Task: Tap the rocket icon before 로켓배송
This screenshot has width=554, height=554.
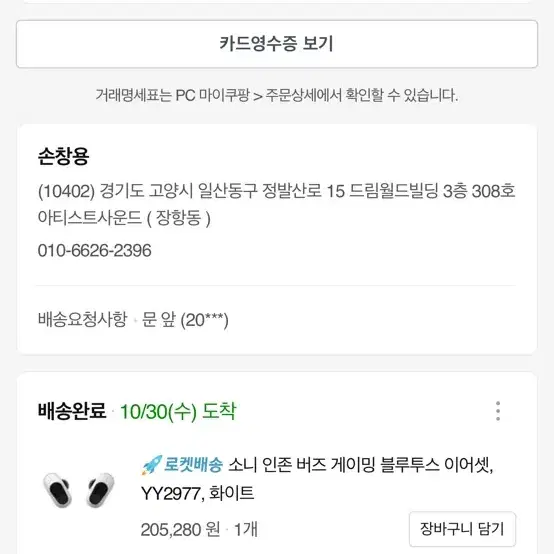Action: pos(152,465)
